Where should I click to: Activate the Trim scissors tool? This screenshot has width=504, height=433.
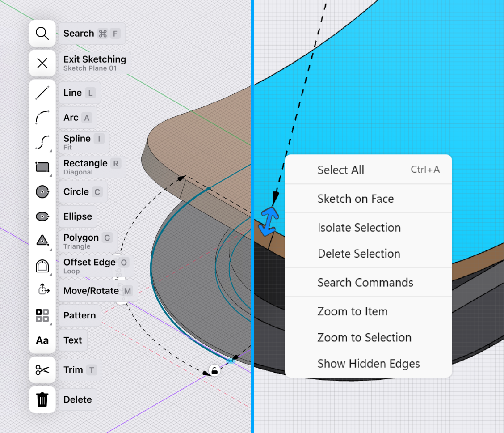[42, 369]
